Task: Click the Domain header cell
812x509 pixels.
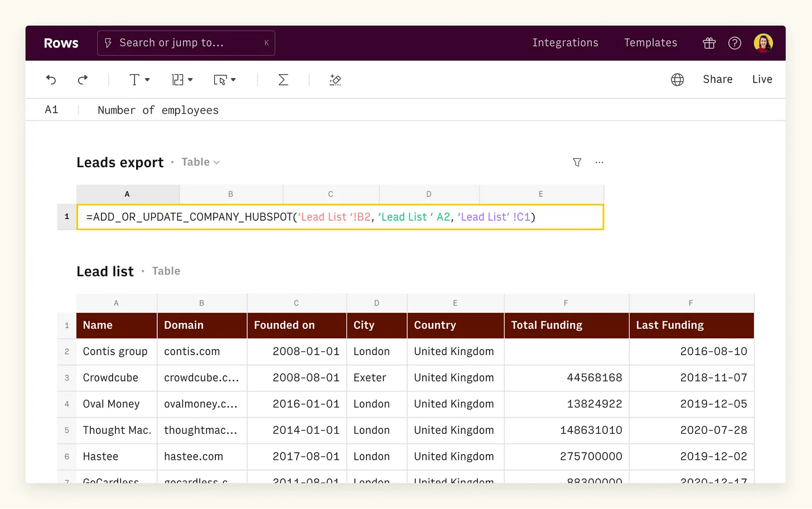Action: click(x=202, y=326)
